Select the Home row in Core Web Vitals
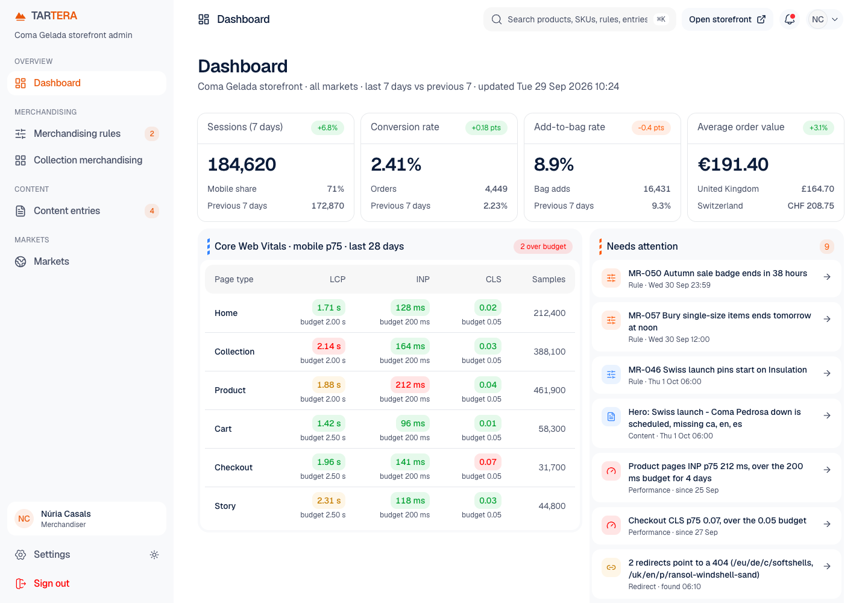This screenshot has height=603, width=868. coord(390,314)
